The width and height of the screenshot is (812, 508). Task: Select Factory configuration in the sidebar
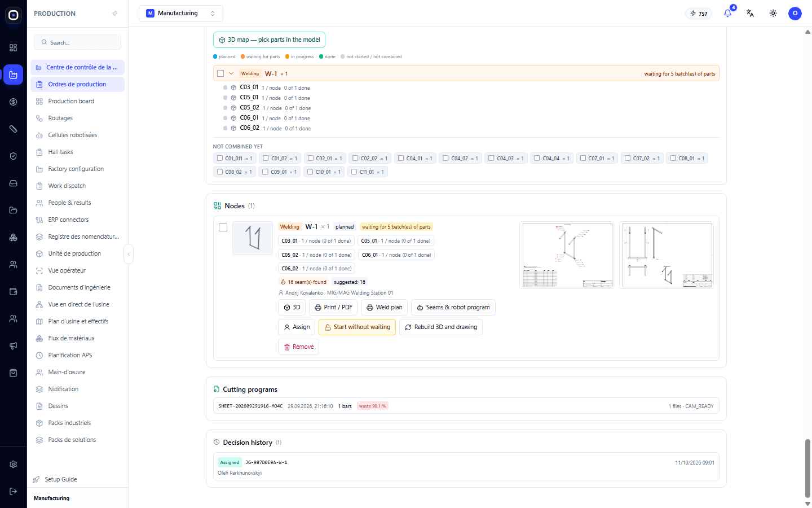point(77,169)
